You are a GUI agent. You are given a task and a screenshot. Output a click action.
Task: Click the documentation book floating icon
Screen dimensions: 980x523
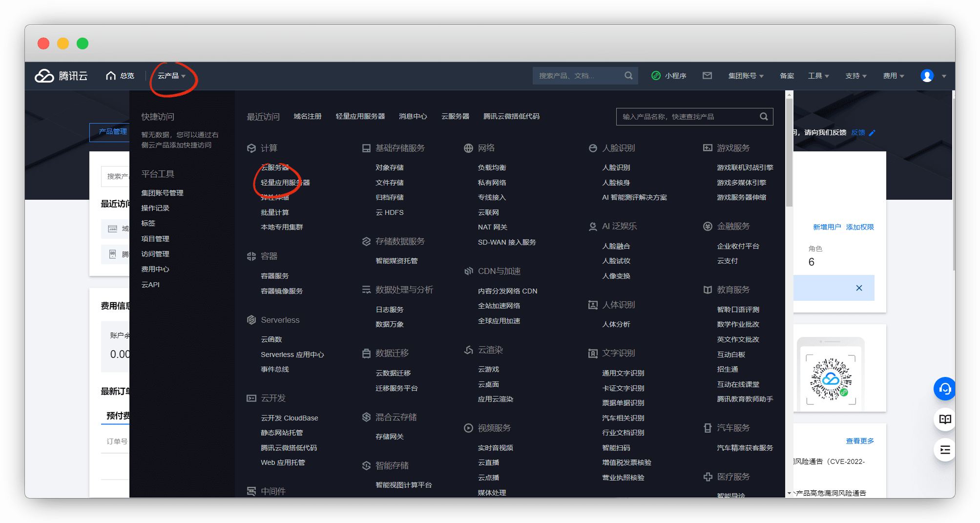[945, 419]
